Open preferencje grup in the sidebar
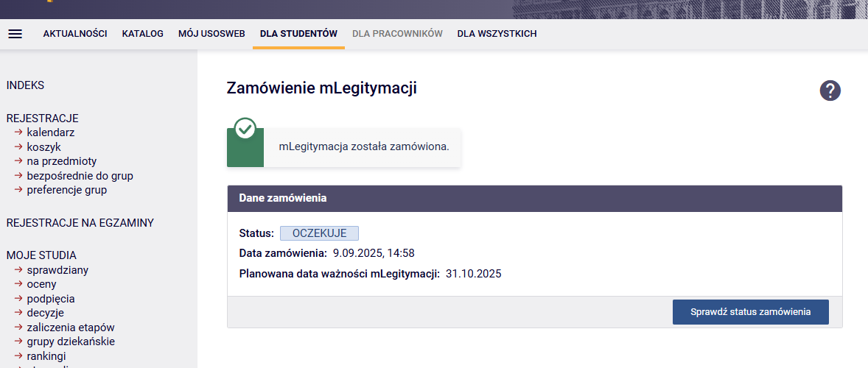The image size is (868, 368). click(66, 190)
